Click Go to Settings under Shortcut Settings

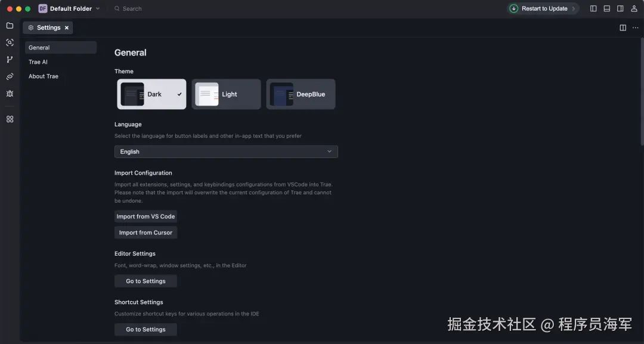146,329
